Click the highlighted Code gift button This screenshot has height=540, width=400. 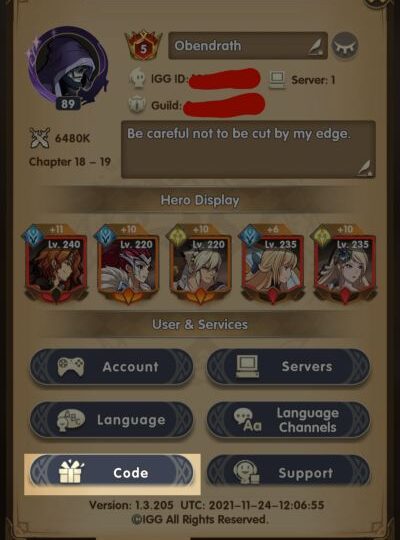click(x=111, y=473)
